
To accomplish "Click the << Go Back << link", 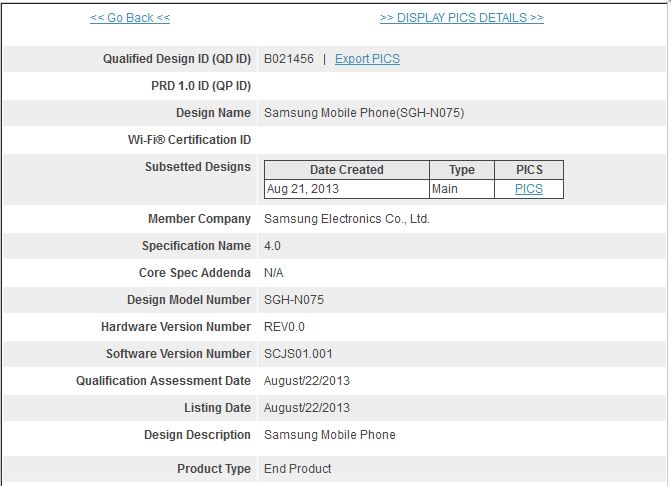I will pos(130,18).
